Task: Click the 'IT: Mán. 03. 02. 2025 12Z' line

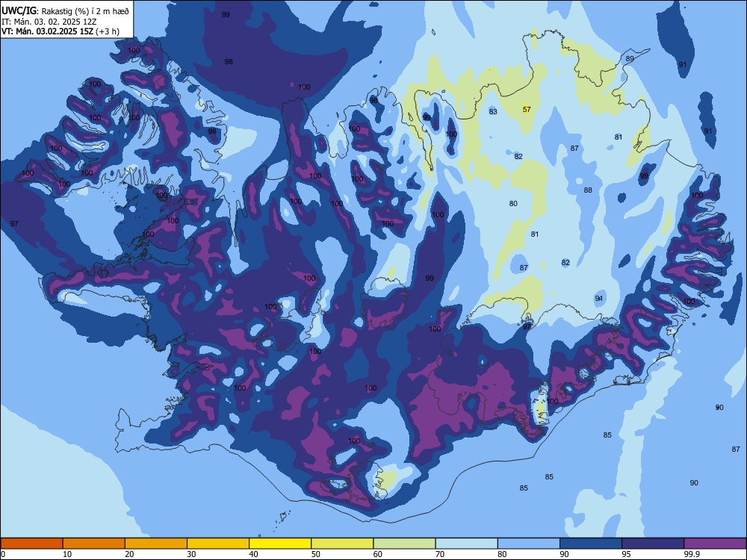Action: point(49,22)
